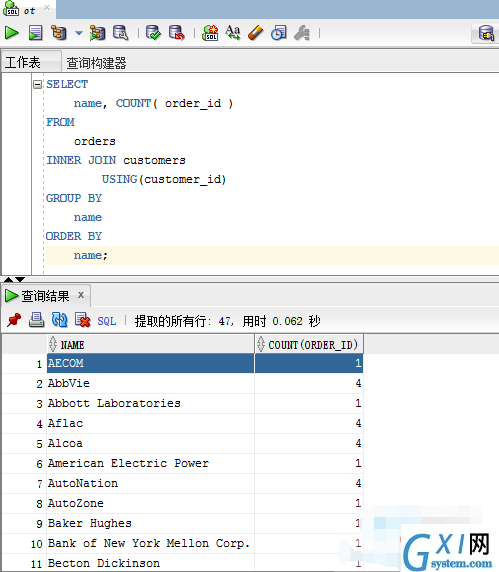Sort by the COUNT(ORDER_ID) column header

(309, 344)
